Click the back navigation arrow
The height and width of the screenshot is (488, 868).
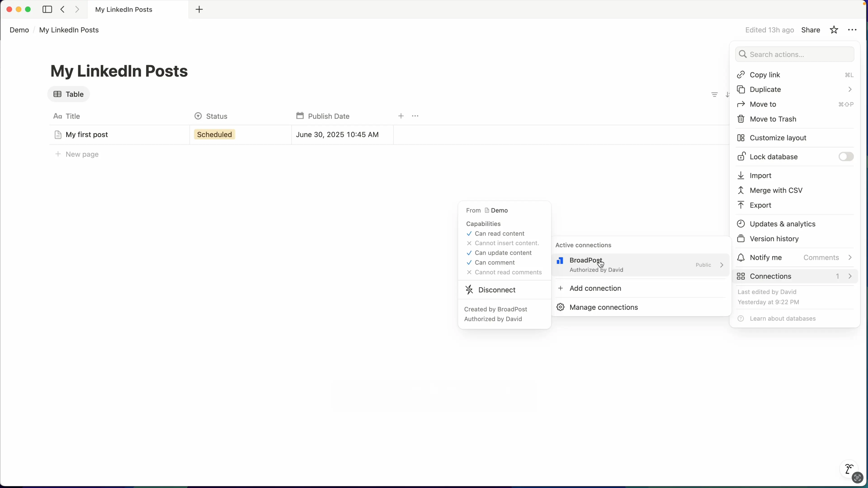point(62,9)
